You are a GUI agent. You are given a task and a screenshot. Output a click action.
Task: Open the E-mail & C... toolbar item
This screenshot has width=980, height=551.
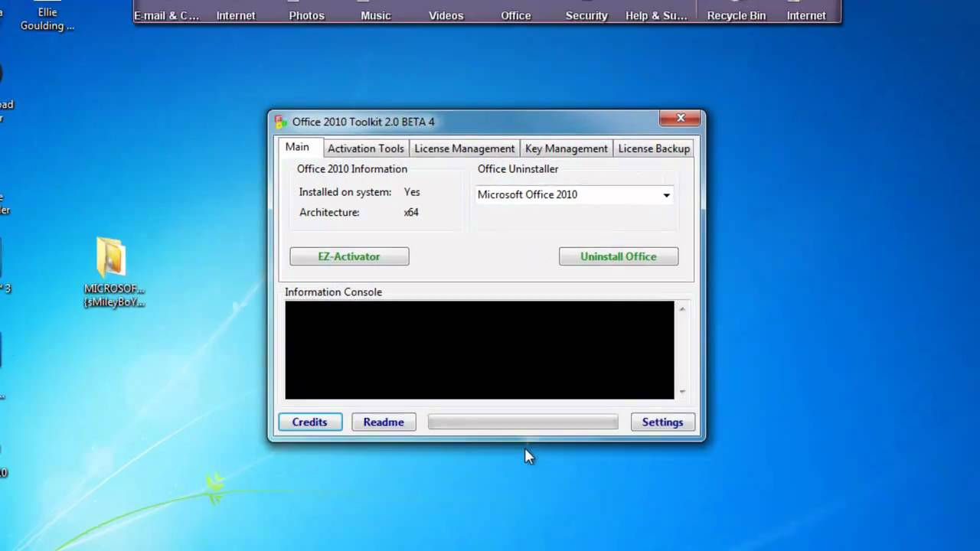click(x=166, y=15)
